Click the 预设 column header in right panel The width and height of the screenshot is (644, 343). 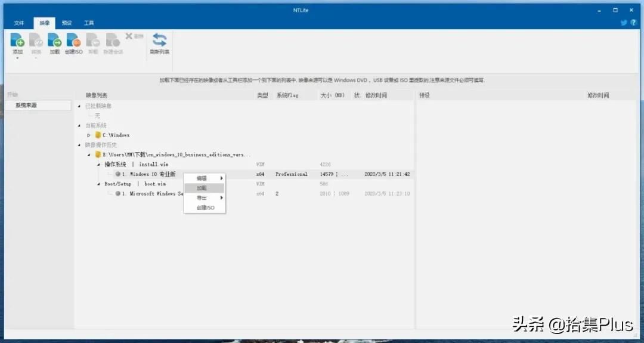[x=425, y=95]
